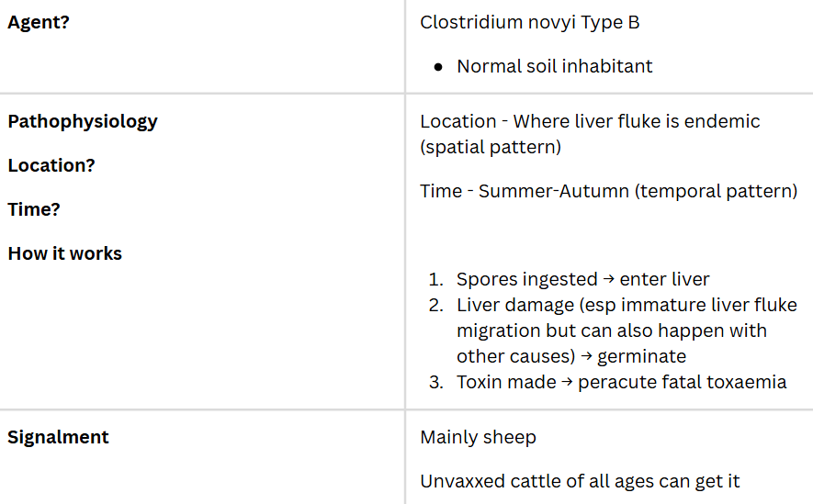This screenshot has width=813, height=504.
Task: Click on "Clostridium novyi Type B" text
Action: tap(529, 22)
